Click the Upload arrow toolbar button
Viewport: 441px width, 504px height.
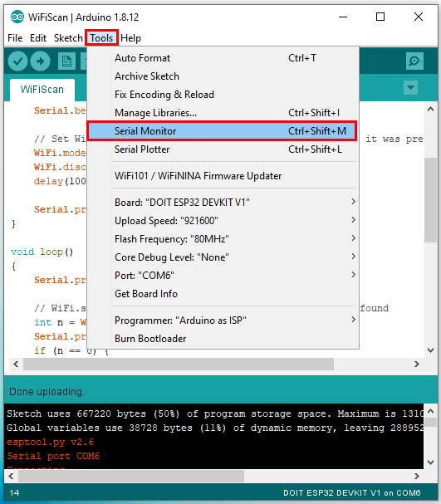40,61
